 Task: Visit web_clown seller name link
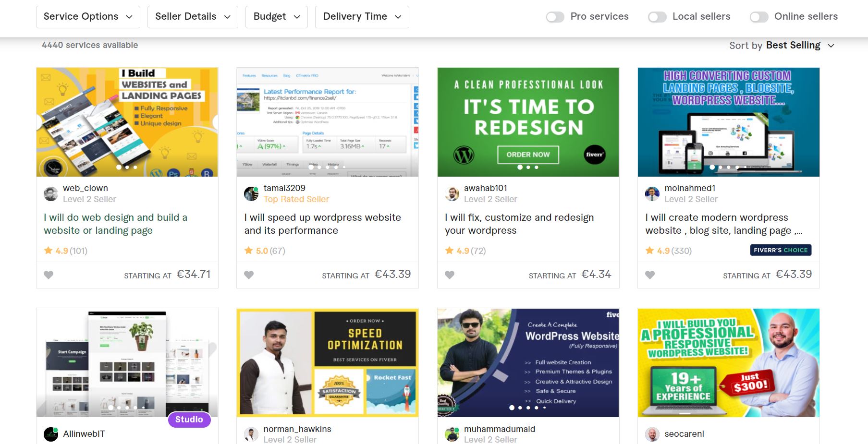[86, 188]
